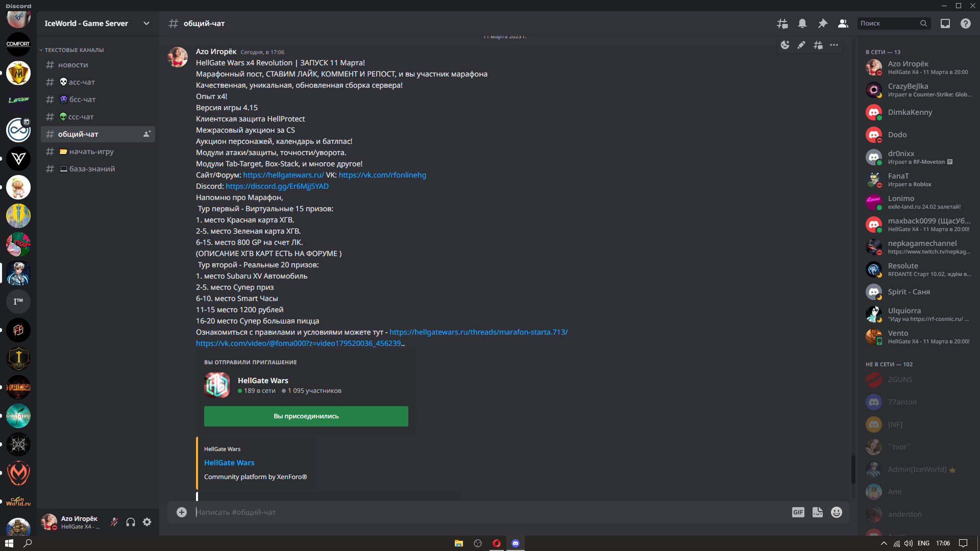Open Windows Start button
Viewport: 980px width, 551px height.
(9, 543)
